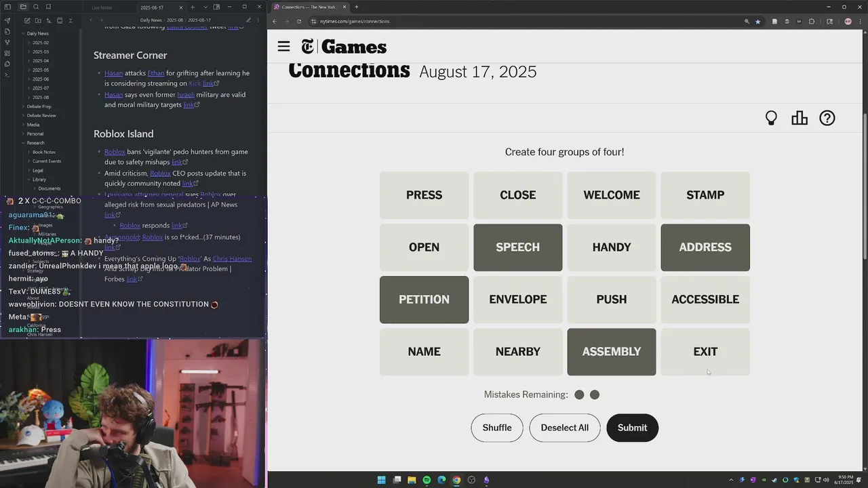Toggle Obsidian right sidebar icon
This screenshot has width=868, height=488.
point(216,7)
